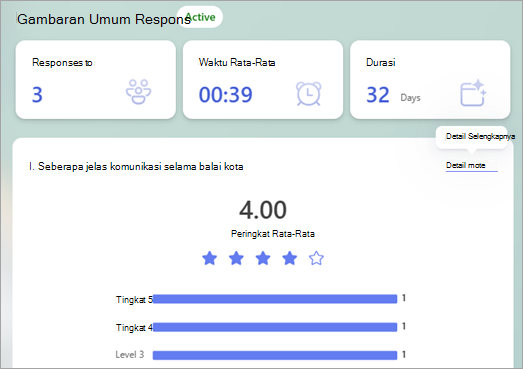Select the Tingkat 5 bar

click(x=275, y=299)
